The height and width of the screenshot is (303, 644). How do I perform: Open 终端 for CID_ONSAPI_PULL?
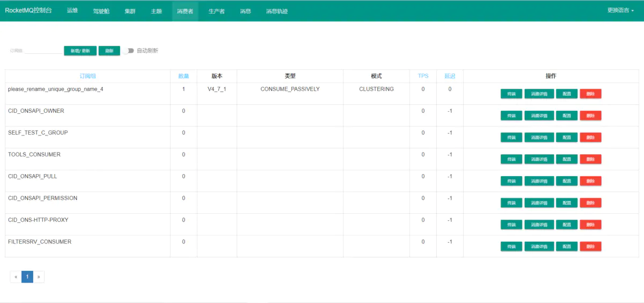[x=511, y=181]
